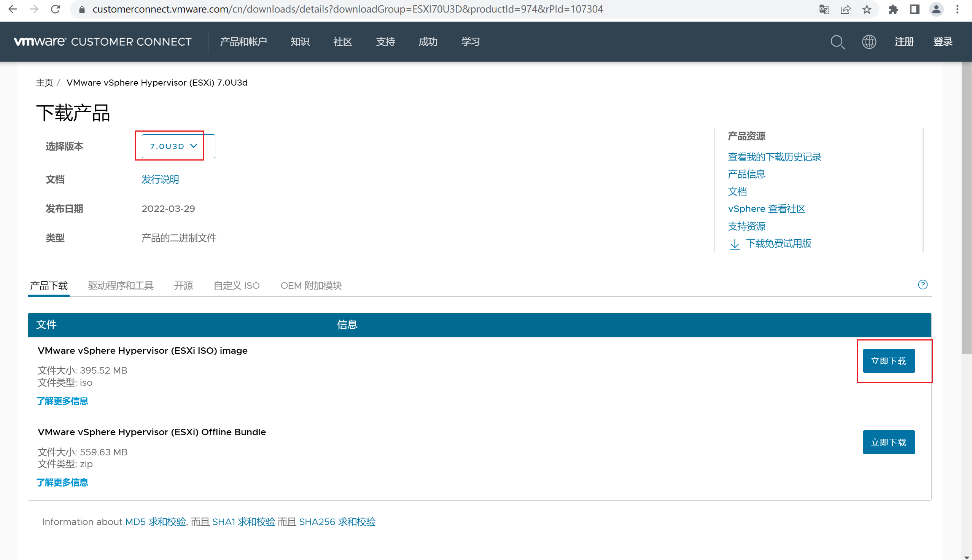This screenshot has width=972, height=560.
Task: Open the 7.0U3D version dropdown
Action: (x=178, y=146)
